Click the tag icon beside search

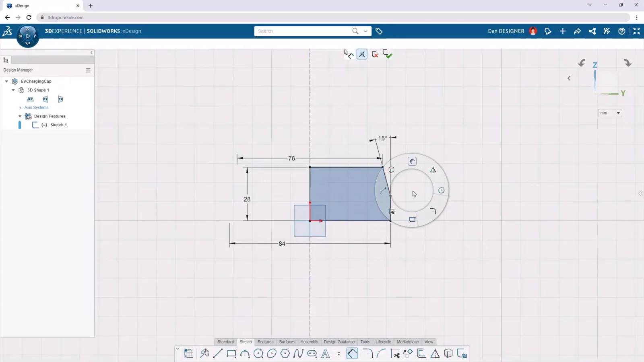(379, 31)
